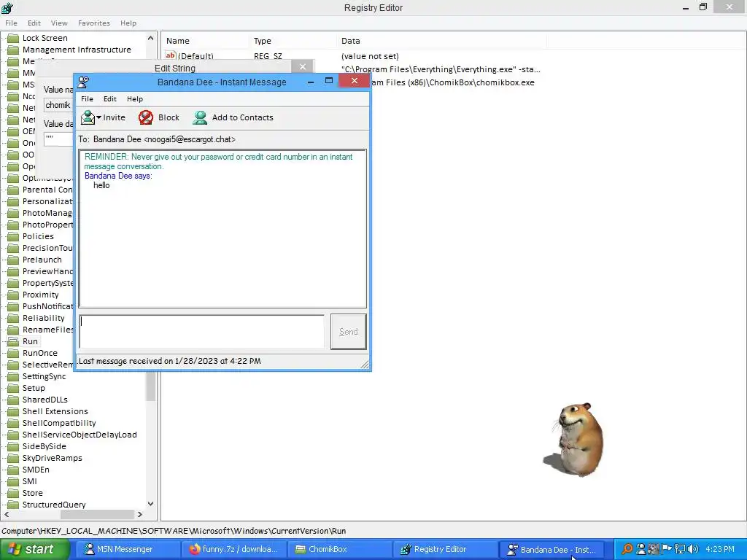
Task: Open the File menu in the chat window
Action: click(88, 99)
